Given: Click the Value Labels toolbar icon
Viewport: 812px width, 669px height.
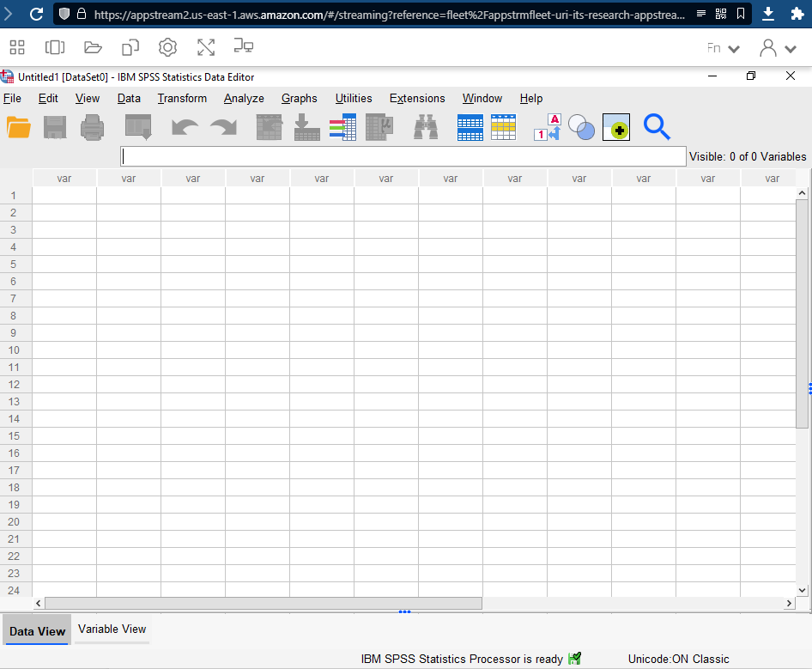Looking at the screenshot, I should 547,128.
